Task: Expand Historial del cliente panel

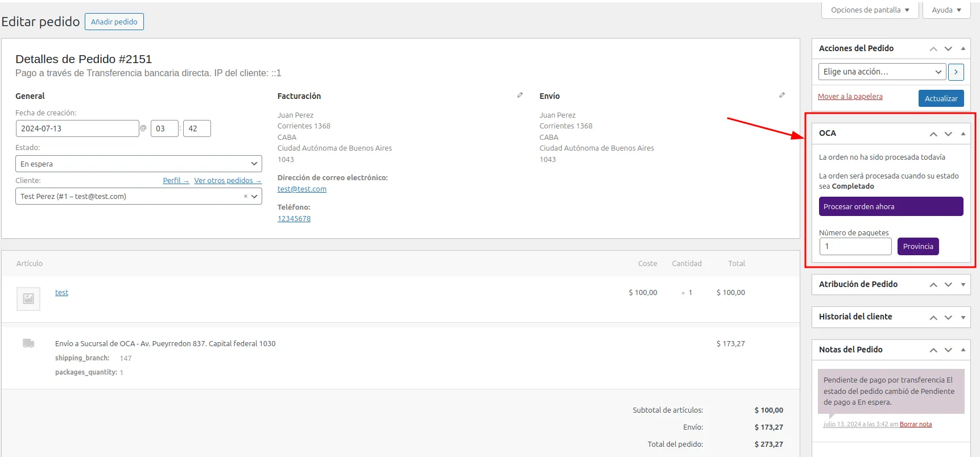Action: click(x=963, y=318)
